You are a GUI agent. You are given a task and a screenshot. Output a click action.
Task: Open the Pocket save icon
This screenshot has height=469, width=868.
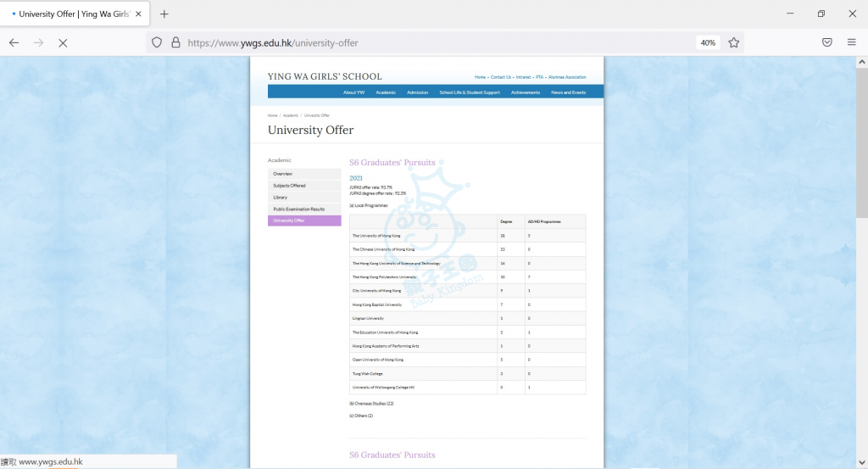[827, 42]
